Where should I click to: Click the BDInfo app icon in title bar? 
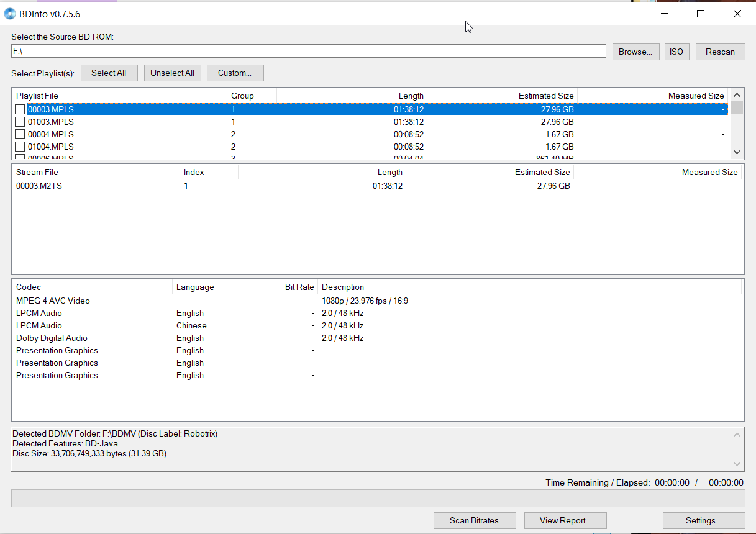[x=10, y=14]
